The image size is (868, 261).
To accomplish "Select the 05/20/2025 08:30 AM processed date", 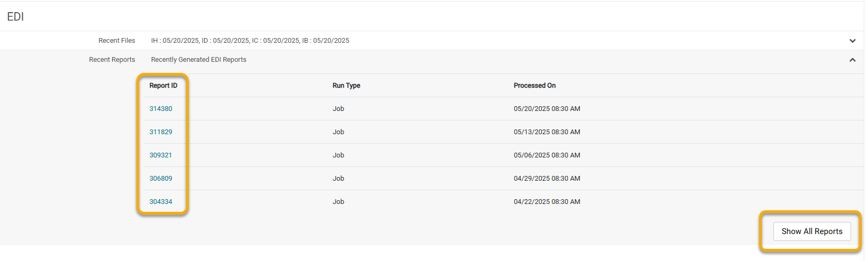I will (547, 109).
